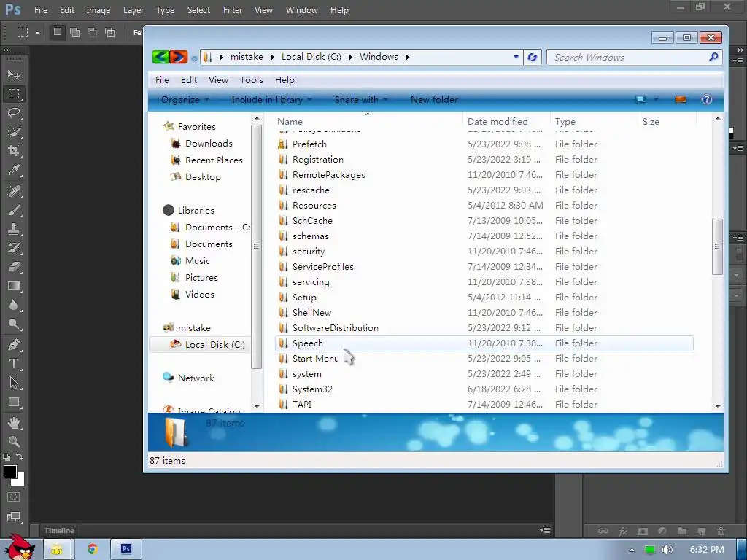Select the Hand tool

[14, 423]
